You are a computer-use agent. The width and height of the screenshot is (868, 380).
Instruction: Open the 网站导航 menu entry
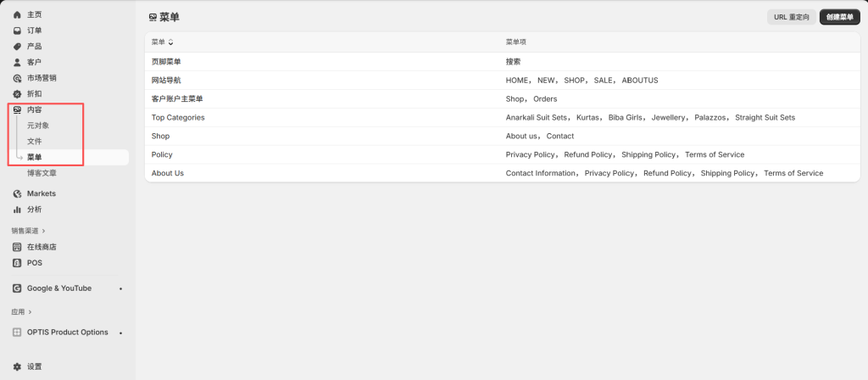click(x=166, y=80)
